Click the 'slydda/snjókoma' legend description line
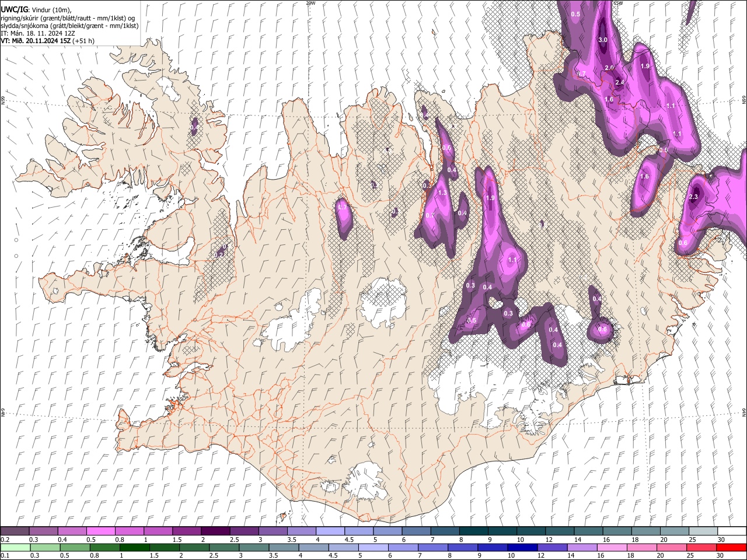The height and width of the screenshot is (560, 747). (x=69, y=26)
